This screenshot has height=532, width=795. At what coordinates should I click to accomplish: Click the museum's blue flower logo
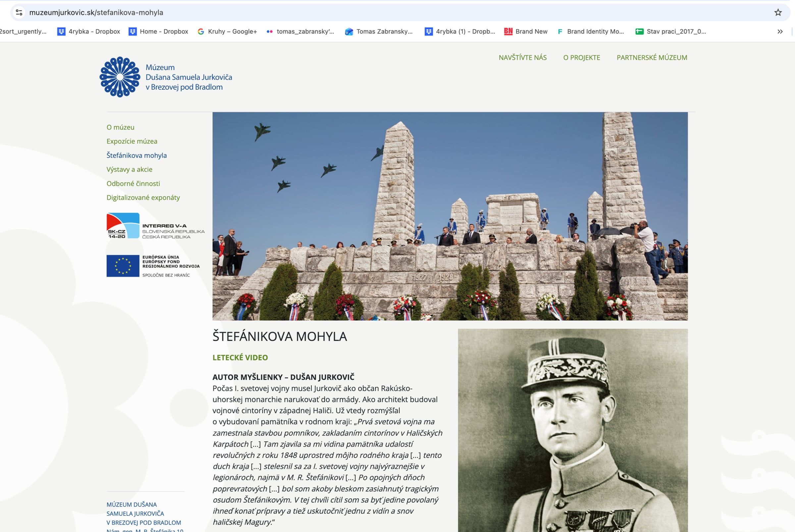[120, 77]
